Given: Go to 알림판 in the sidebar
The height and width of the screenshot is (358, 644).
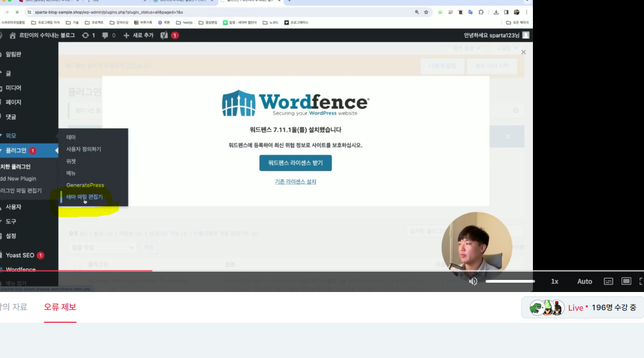Looking at the screenshot, I should (14, 54).
